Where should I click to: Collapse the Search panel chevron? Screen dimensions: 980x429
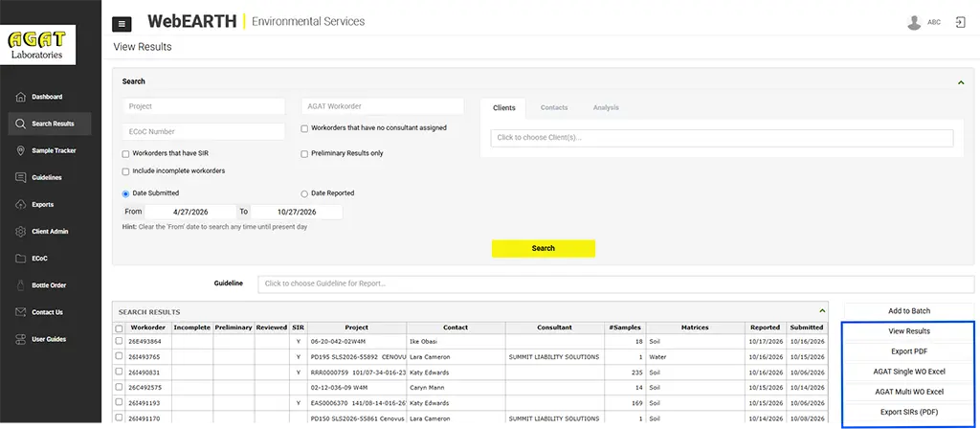point(961,82)
